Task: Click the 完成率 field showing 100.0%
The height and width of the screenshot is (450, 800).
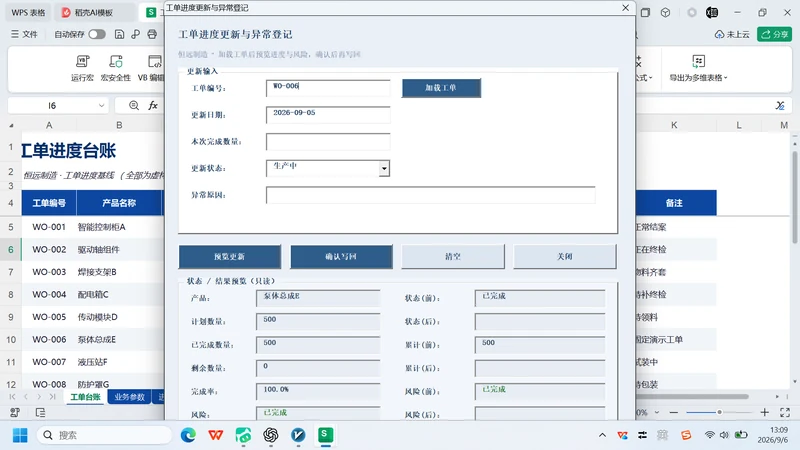Action: click(318, 391)
